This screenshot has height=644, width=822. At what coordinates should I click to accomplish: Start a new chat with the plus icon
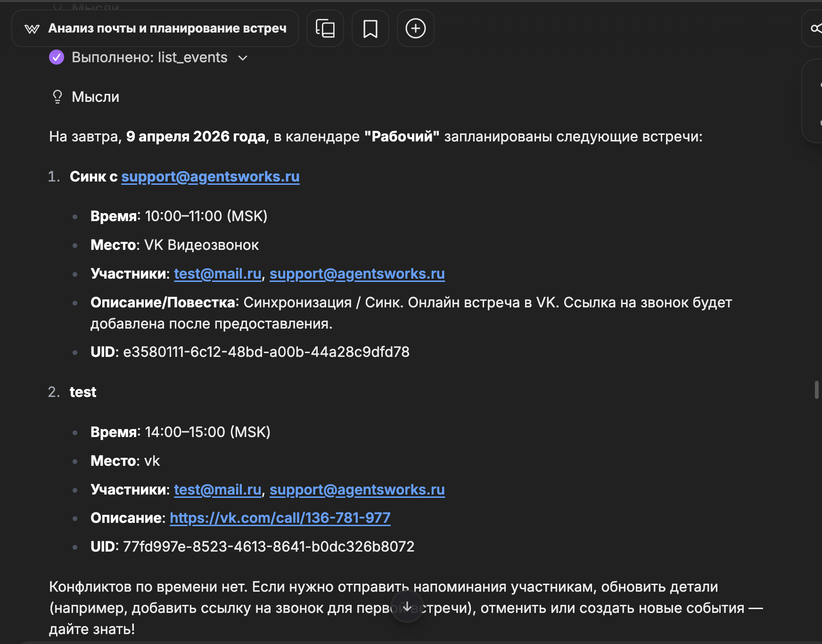tap(416, 29)
